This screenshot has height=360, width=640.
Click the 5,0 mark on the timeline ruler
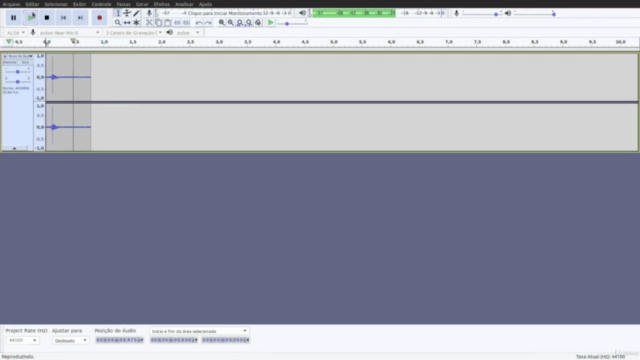pos(334,42)
